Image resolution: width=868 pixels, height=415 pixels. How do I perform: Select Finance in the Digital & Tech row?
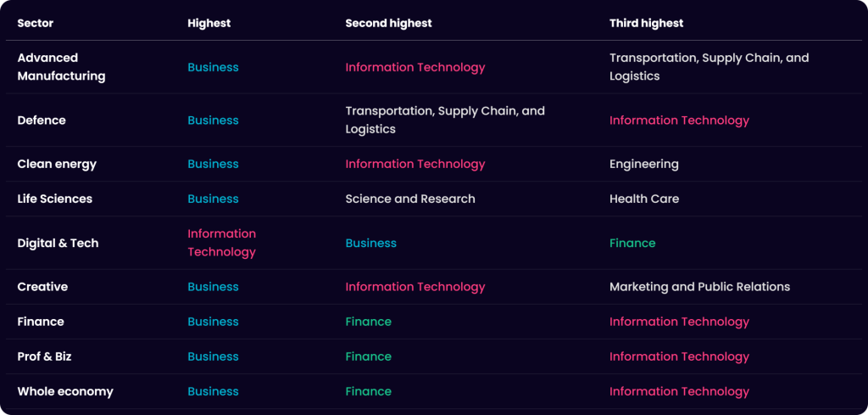pos(632,244)
